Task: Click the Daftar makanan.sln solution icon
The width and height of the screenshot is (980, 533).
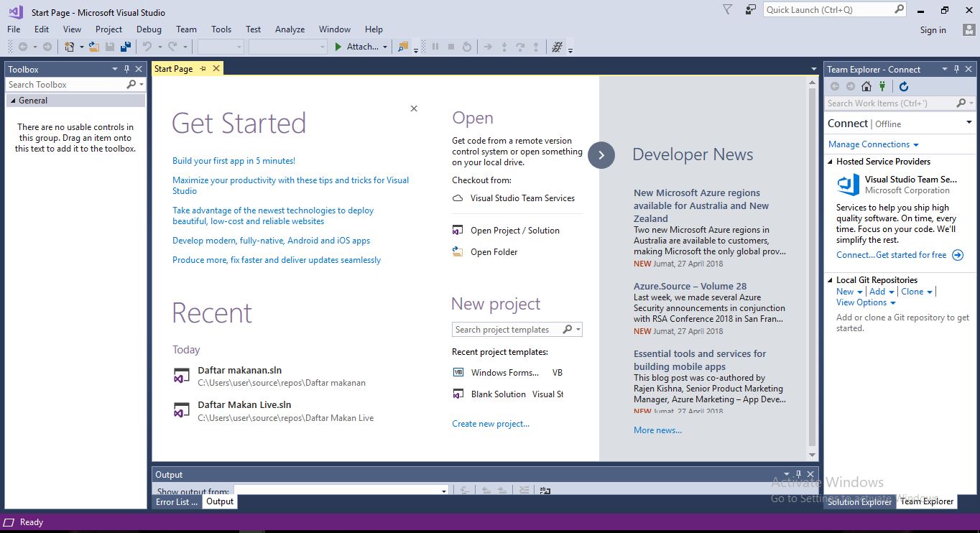Action: (x=182, y=376)
